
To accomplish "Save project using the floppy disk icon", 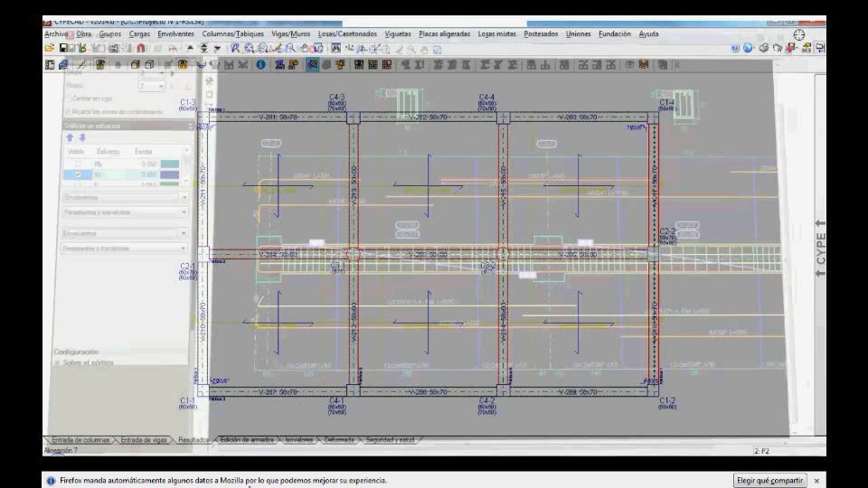I will (x=63, y=49).
